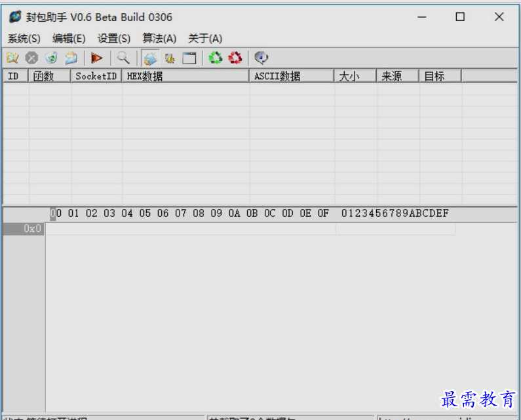The width and height of the screenshot is (521, 420).
Task: Toggle the blue overlapping pages toolbar icon
Action: (x=150, y=58)
